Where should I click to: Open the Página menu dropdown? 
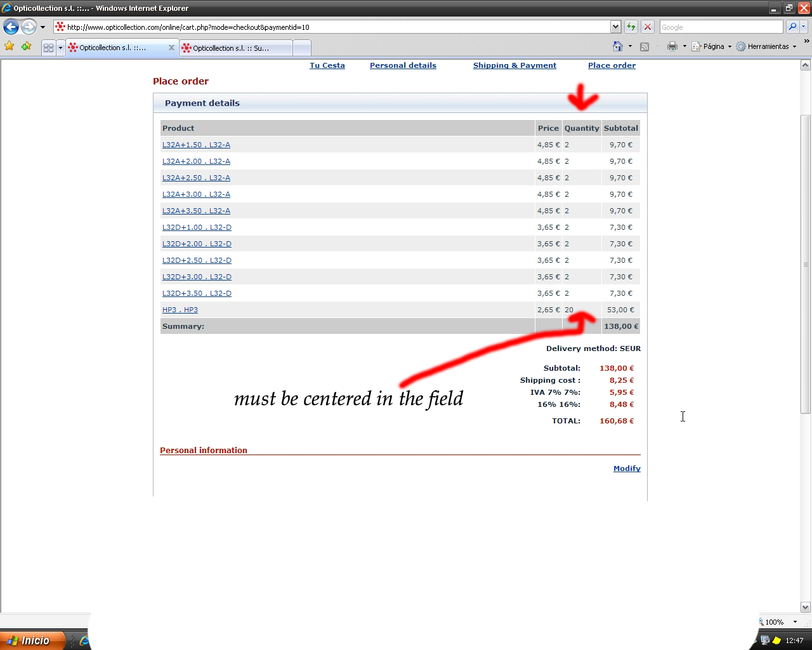pos(713,46)
